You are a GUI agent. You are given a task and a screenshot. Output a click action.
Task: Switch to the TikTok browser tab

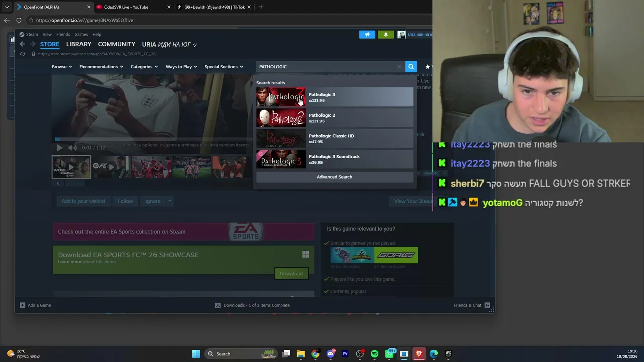(x=213, y=7)
